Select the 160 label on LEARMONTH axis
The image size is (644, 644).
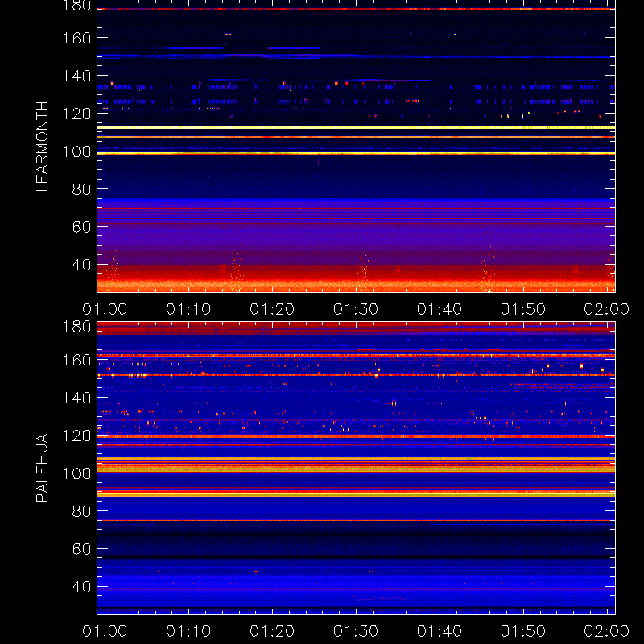[76, 38]
